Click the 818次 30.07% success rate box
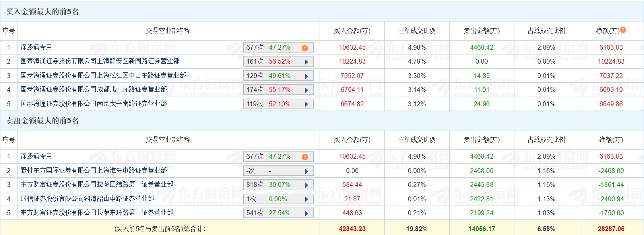 tap(278, 185)
